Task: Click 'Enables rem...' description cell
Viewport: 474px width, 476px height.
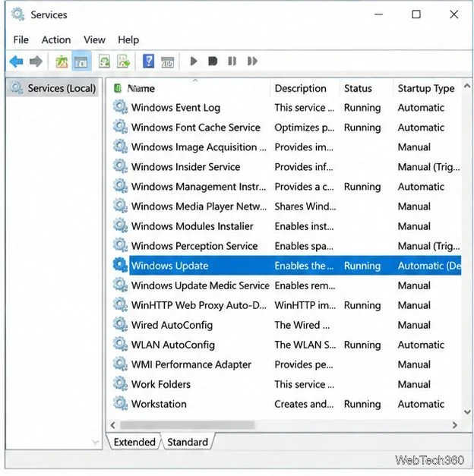Action: [305, 285]
